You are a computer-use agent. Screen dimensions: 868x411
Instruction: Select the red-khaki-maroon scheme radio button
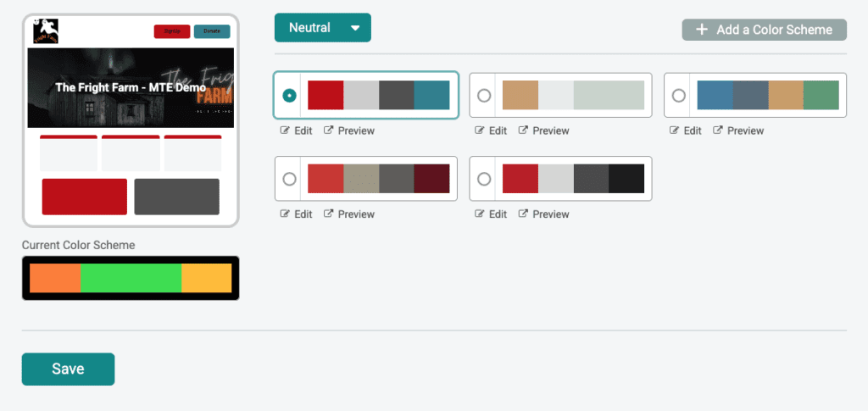[289, 179]
